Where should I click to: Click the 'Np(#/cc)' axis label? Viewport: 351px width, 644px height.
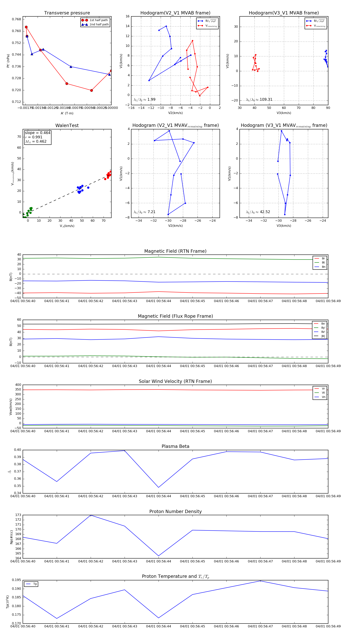click(x=11, y=537)
